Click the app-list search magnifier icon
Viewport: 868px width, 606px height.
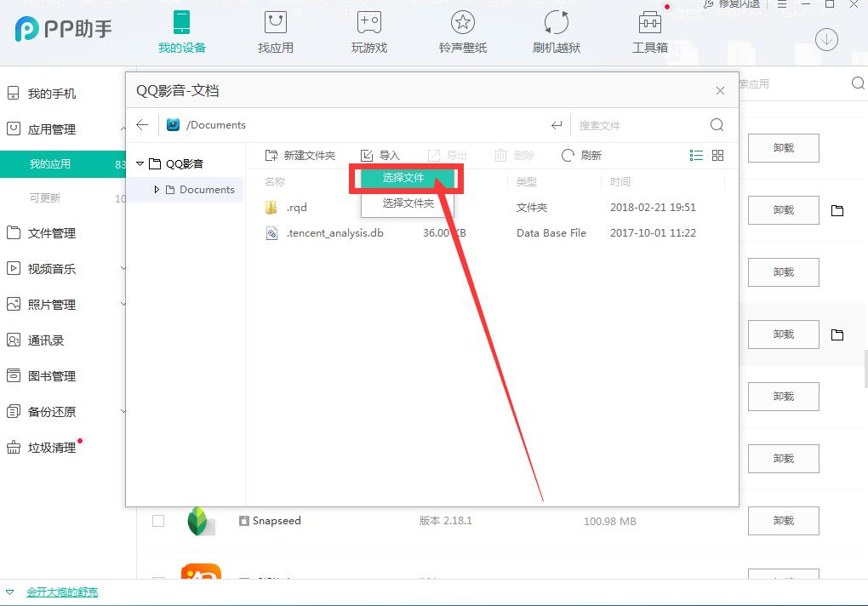858,83
